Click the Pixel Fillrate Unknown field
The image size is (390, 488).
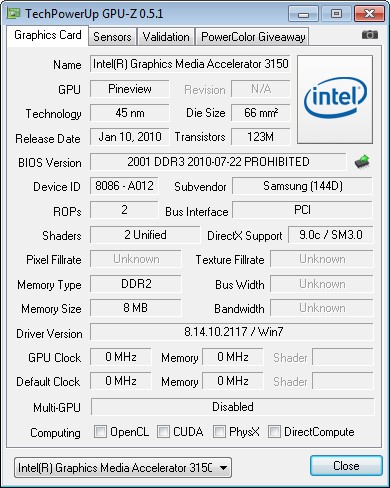coord(136,259)
